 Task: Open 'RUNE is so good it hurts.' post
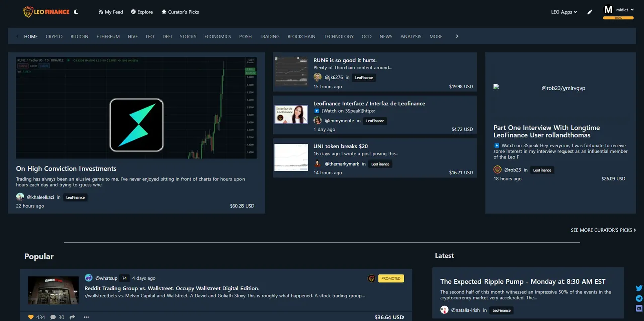tap(345, 60)
